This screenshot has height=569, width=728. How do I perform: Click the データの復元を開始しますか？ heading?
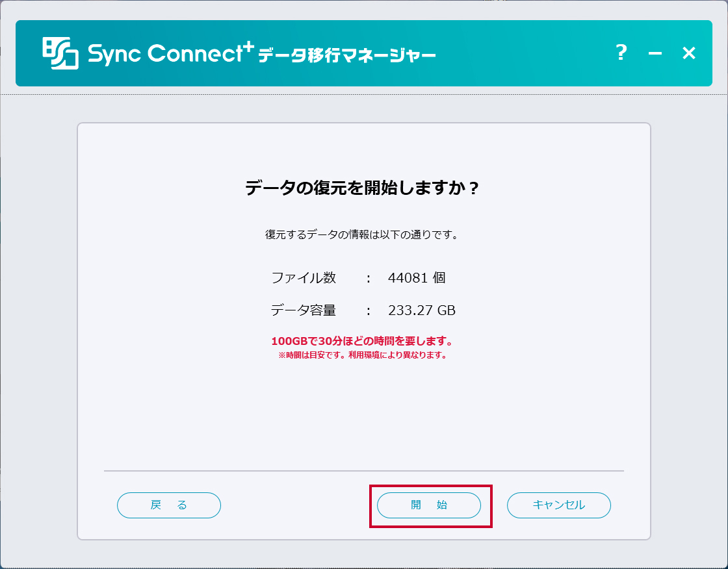tap(363, 188)
